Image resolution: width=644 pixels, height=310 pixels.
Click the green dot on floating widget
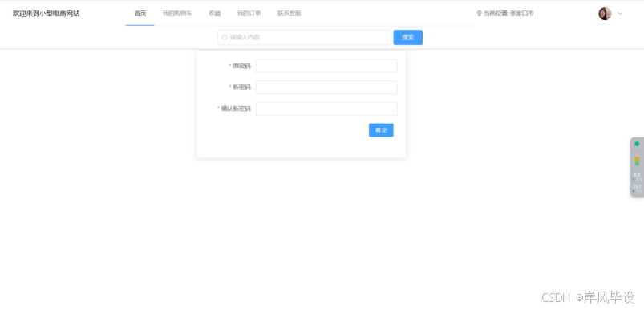point(637,144)
